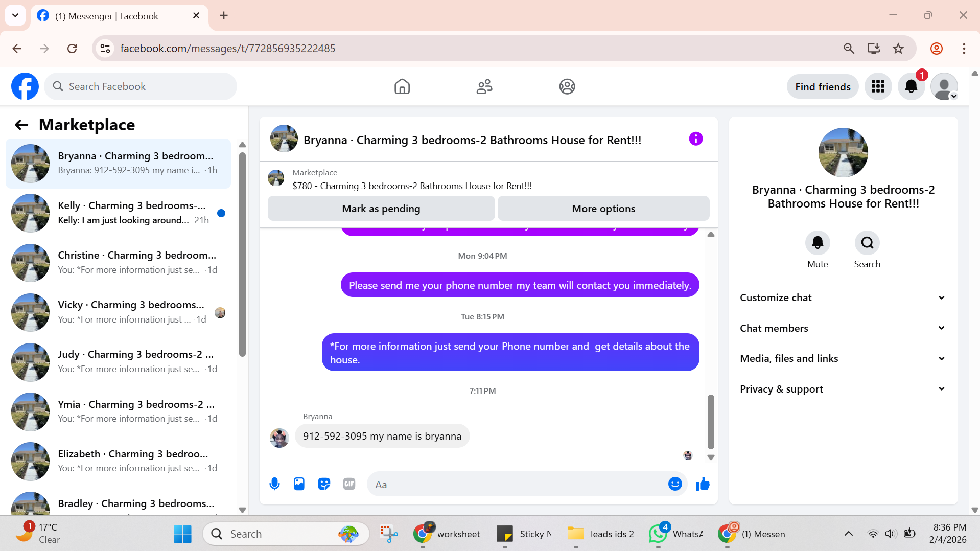The height and width of the screenshot is (551, 980).
Task: Click the 912-592-3095 message bubble
Action: pyautogui.click(x=382, y=436)
